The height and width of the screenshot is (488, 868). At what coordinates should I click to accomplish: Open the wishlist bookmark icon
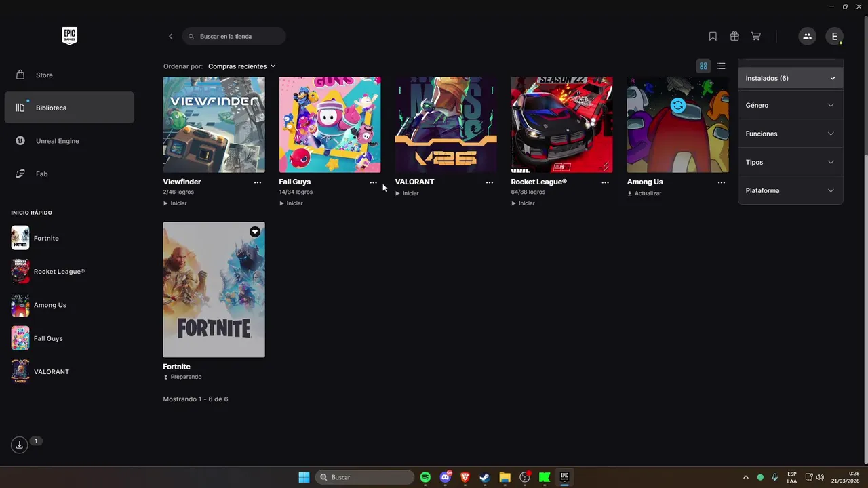point(713,36)
